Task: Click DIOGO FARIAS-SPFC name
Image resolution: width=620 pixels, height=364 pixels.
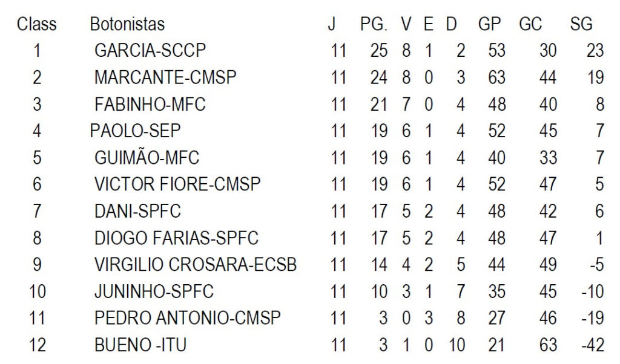Action: [176, 238]
